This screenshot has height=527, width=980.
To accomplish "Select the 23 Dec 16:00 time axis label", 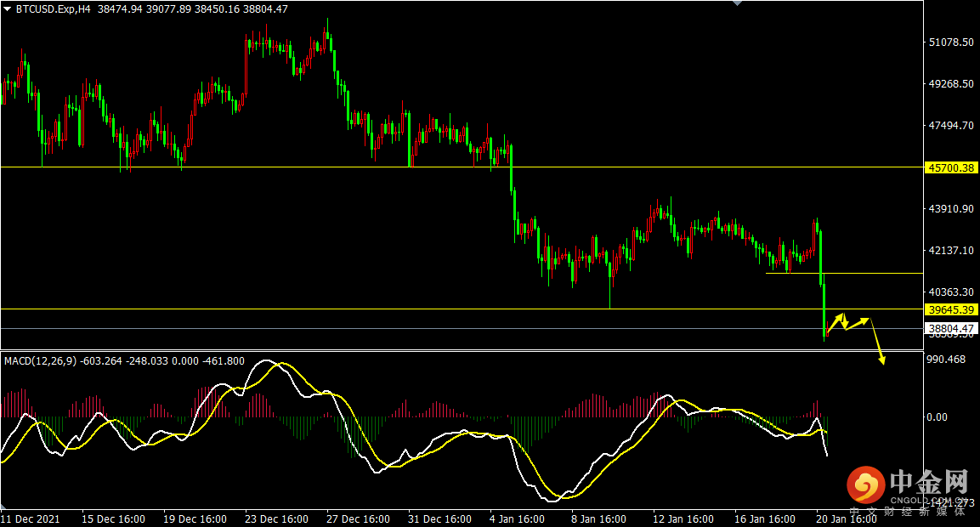I will [x=276, y=518].
